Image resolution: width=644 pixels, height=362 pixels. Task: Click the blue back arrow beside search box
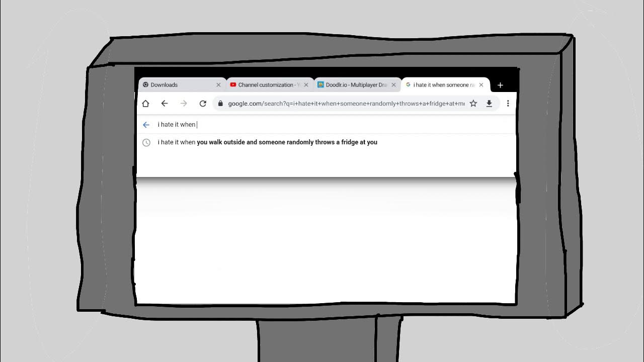point(146,125)
